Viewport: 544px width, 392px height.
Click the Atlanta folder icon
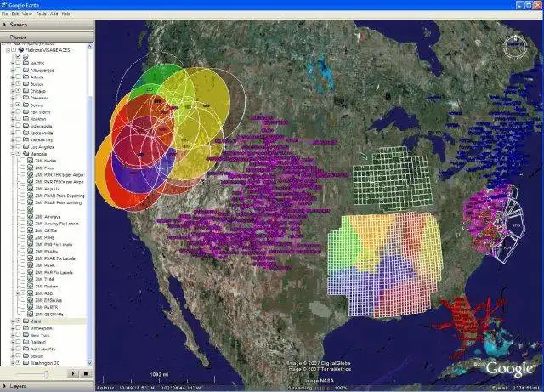click(26, 77)
